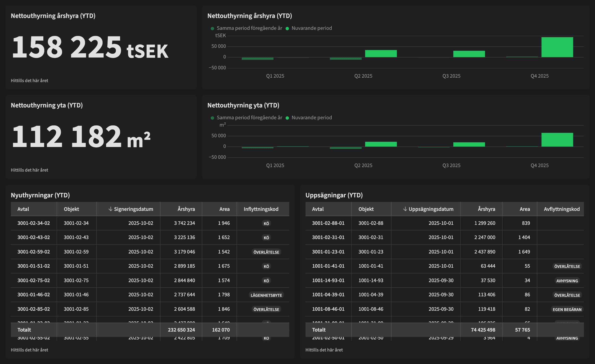Click the green legend dot for Nuvarande period
This screenshot has width=595, height=364.
point(287,28)
